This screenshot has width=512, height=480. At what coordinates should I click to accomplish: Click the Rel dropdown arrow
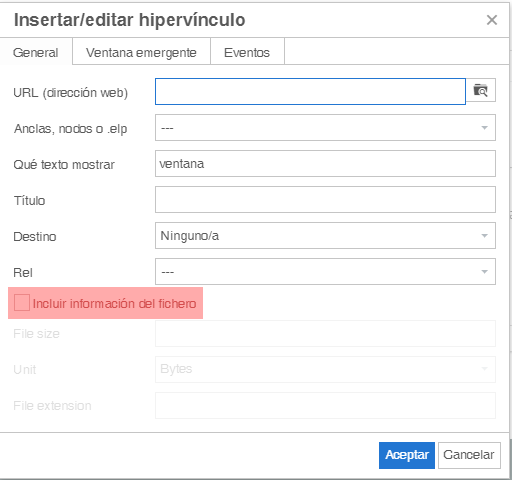(484, 272)
